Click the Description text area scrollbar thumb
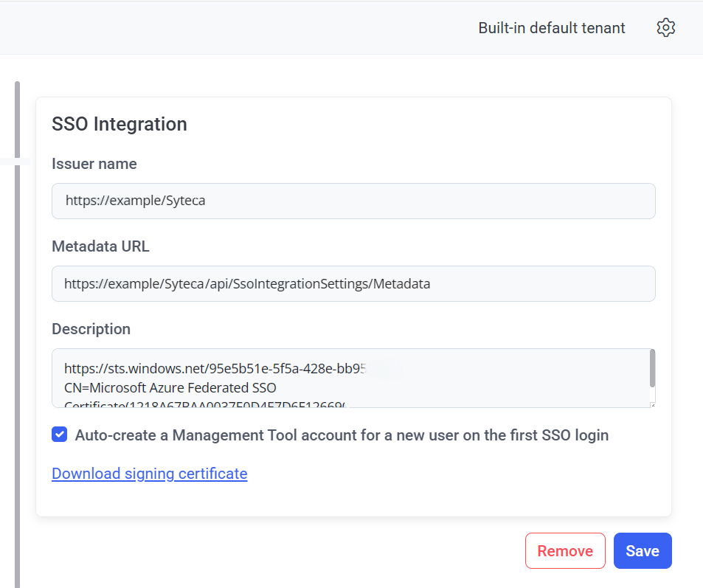703x588 pixels. [x=652, y=368]
